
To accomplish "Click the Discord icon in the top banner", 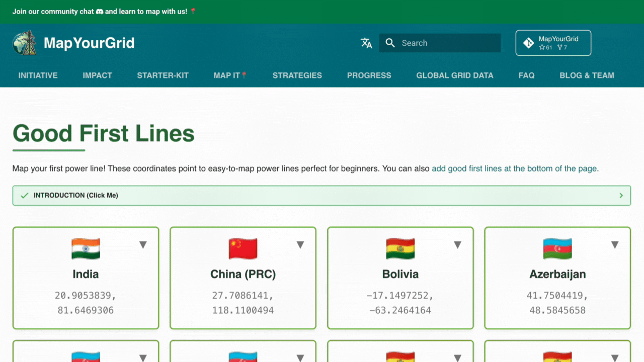I will (x=100, y=12).
